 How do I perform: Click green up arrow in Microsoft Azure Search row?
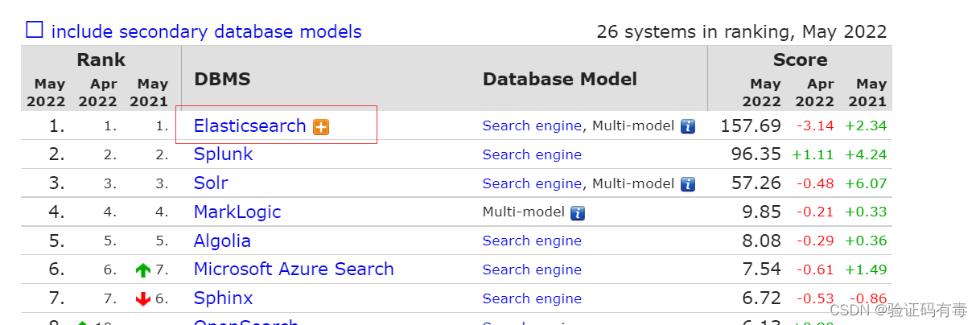pyautogui.click(x=143, y=270)
